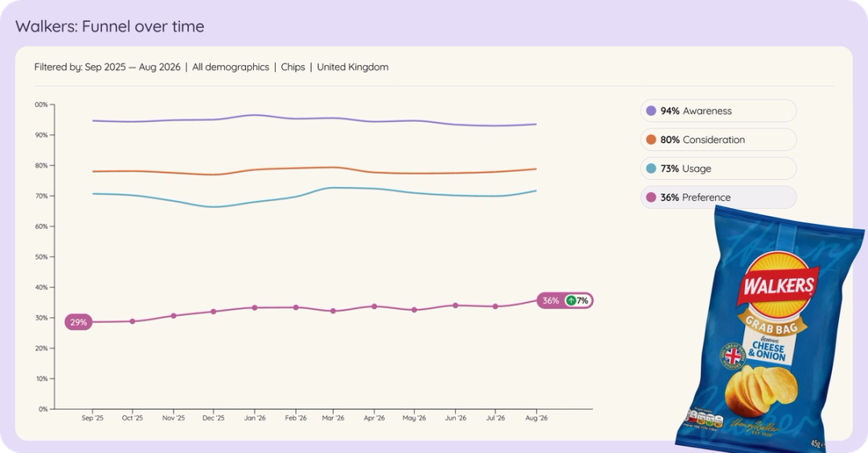Toggle the 80% Consideration legend pill
The image size is (868, 453).
pos(718,140)
